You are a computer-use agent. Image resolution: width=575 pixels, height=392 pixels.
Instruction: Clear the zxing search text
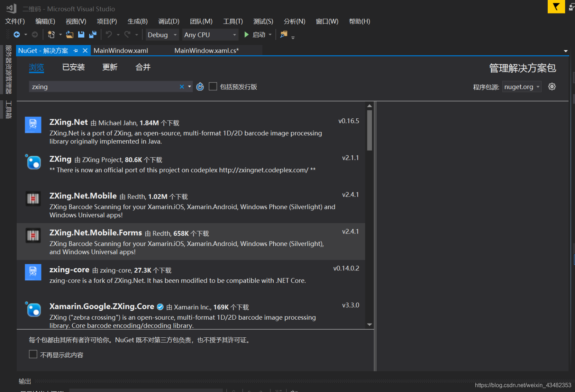click(x=182, y=87)
